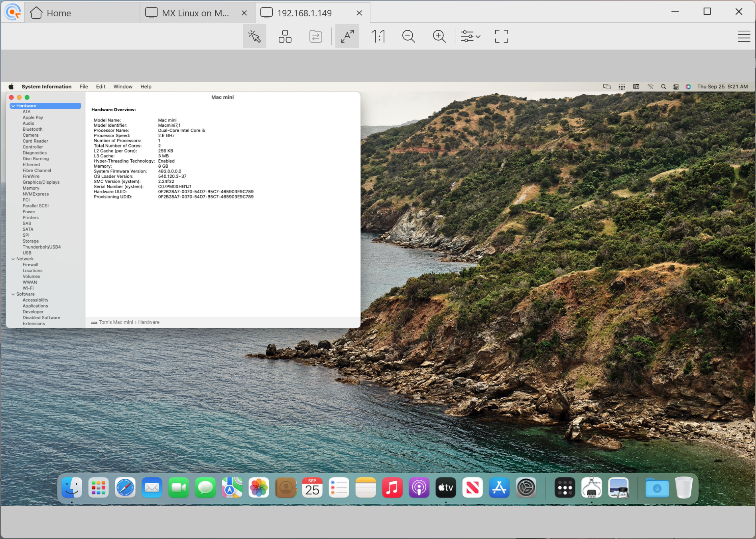Open Safari from the Dock

pyautogui.click(x=125, y=488)
